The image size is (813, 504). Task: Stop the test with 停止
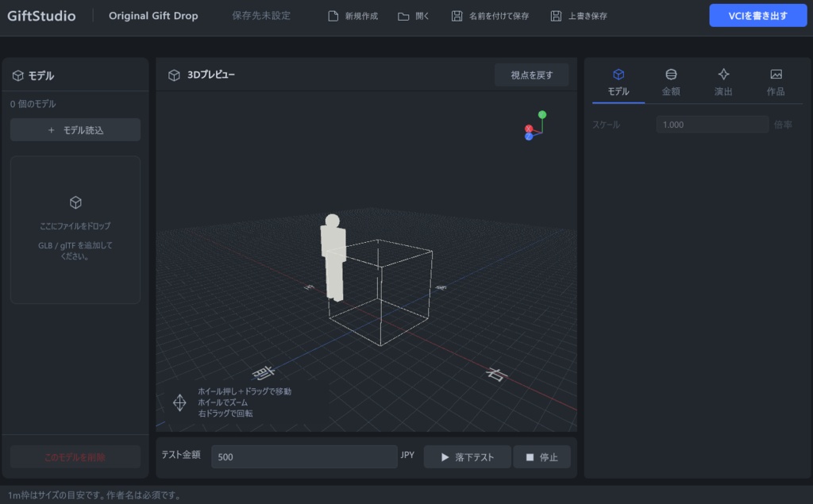click(541, 457)
